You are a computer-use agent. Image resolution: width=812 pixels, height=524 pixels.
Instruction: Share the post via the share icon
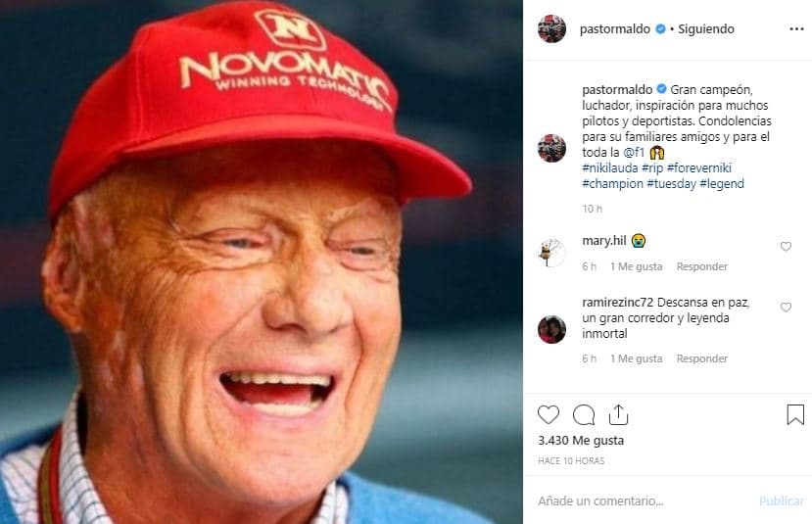(618, 414)
